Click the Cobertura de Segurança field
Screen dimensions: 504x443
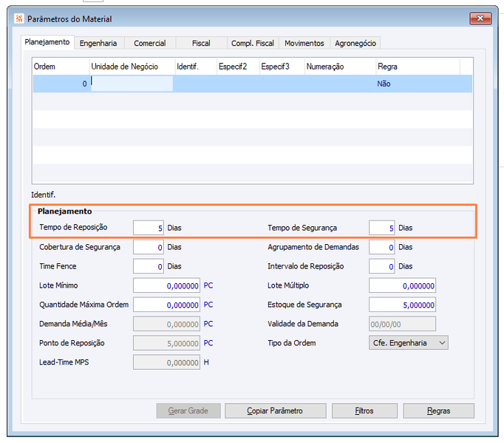tap(149, 247)
